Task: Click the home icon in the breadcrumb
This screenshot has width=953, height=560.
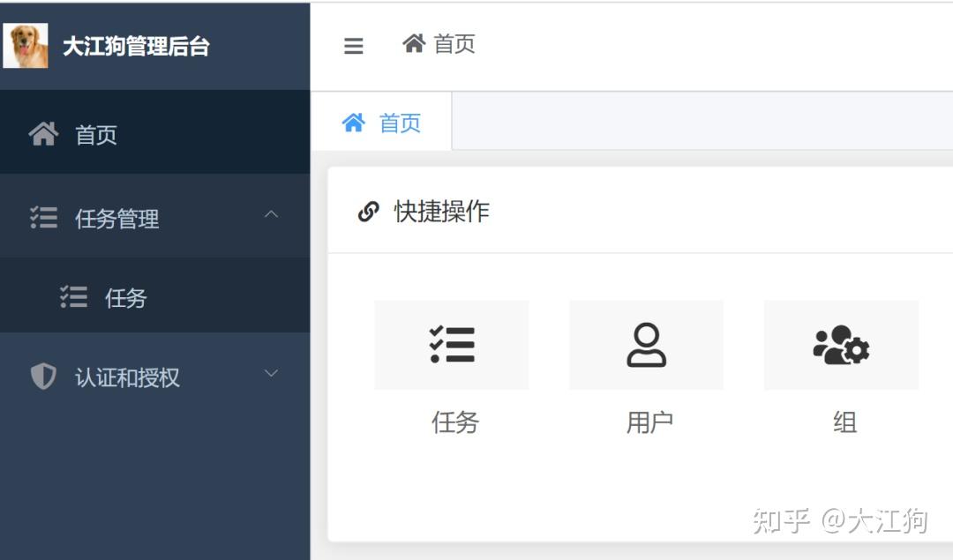Action: (414, 43)
